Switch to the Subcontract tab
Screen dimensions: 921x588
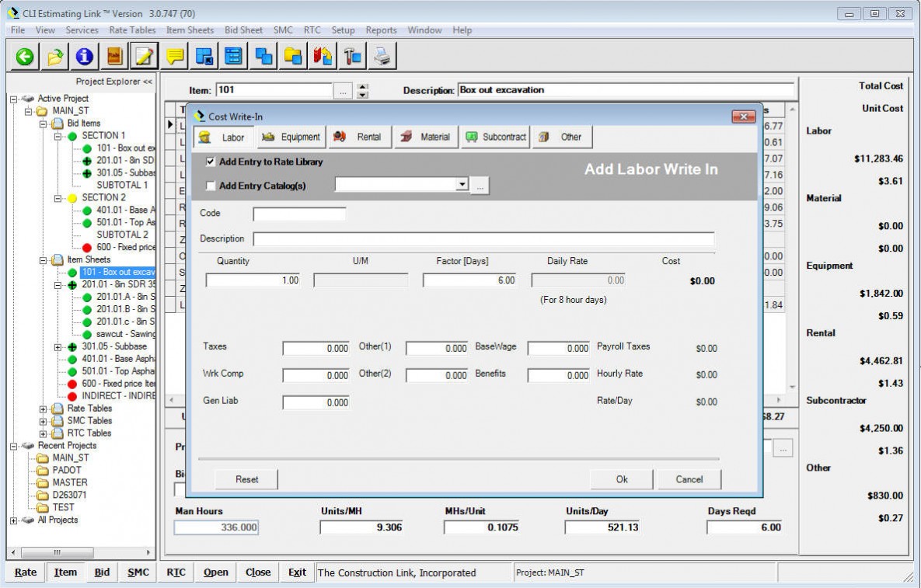[495, 137]
